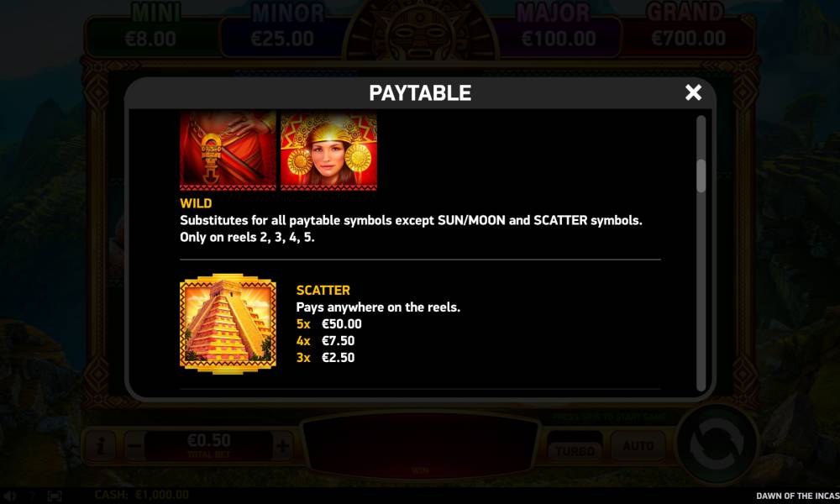Image resolution: width=840 pixels, height=504 pixels.
Task: Click the MINI €8.00 jackpot label
Action: pos(151,28)
